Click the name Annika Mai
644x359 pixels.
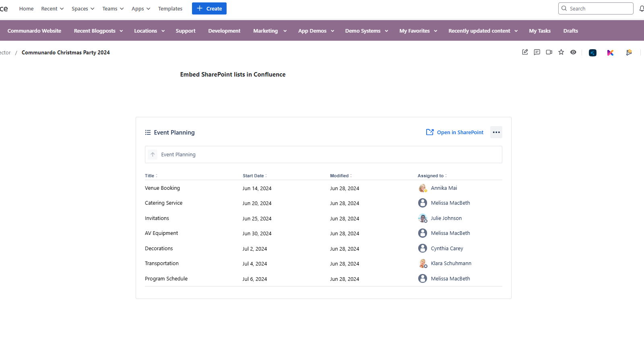444,188
